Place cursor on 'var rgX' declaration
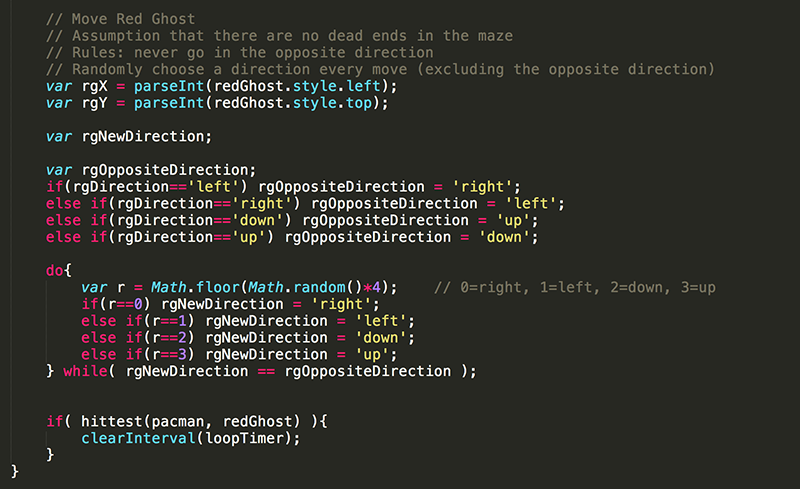 77,86
